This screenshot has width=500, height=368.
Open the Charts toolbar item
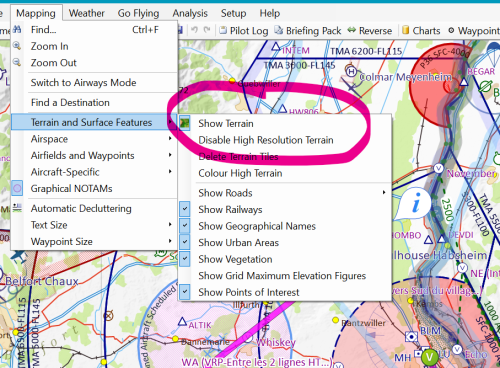point(421,31)
